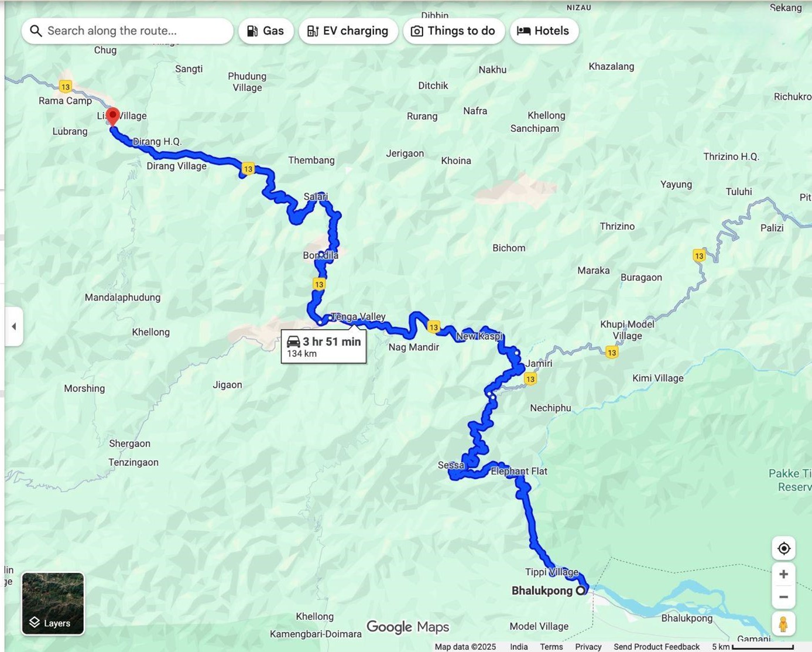The image size is (812, 652).
Task: Open the Privacy link
Action: [588, 647]
